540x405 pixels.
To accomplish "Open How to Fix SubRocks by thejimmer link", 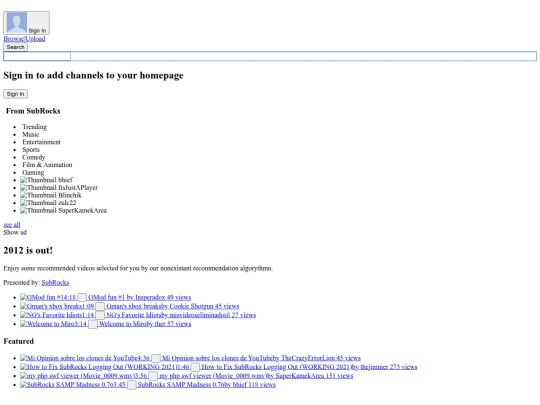I will click(x=309, y=367).
